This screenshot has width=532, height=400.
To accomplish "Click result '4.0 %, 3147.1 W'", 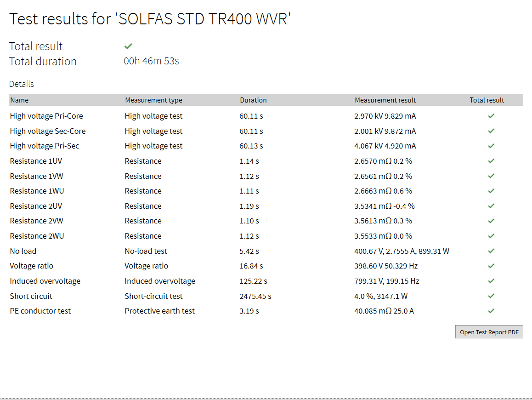I will (381, 296).
